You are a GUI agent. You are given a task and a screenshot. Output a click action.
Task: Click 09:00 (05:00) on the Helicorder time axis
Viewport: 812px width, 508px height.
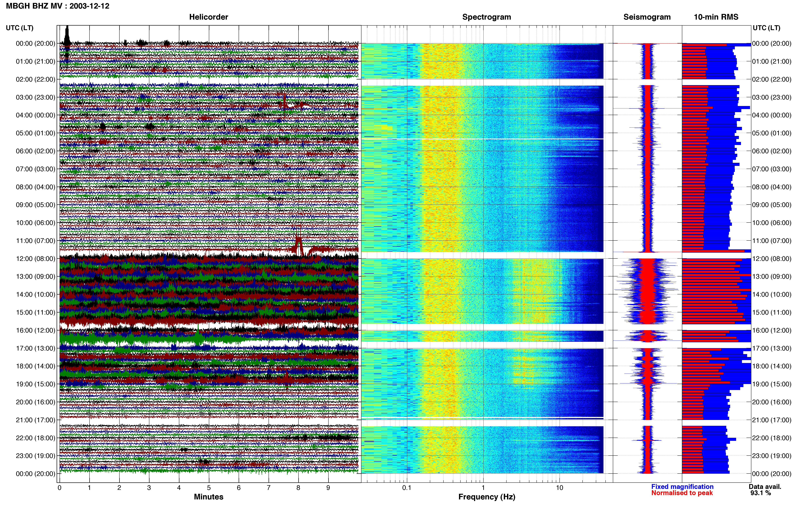pos(35,205)
